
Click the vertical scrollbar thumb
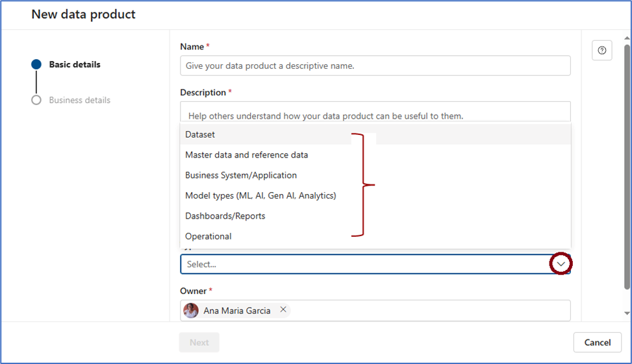pyautogui.click(x=627, y=167)
